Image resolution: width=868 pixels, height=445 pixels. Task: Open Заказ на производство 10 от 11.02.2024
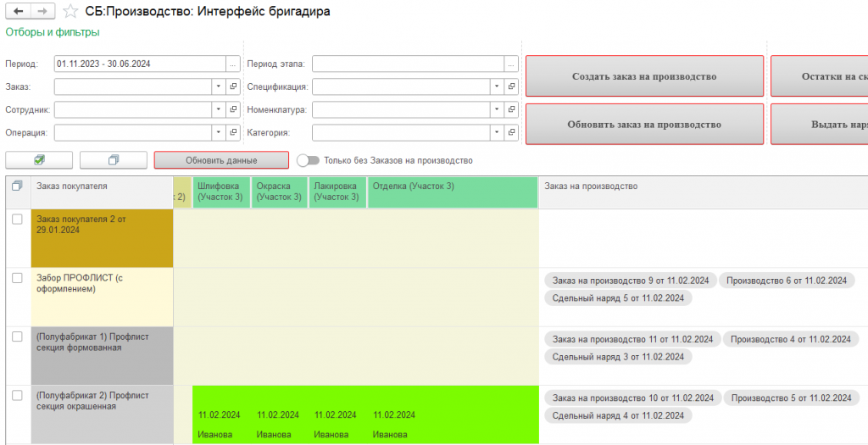pos(633,398)
